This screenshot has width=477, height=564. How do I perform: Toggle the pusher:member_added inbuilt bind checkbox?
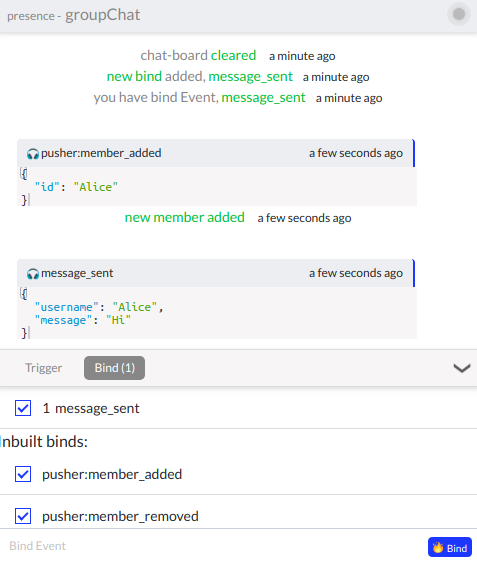coord(23,474)
